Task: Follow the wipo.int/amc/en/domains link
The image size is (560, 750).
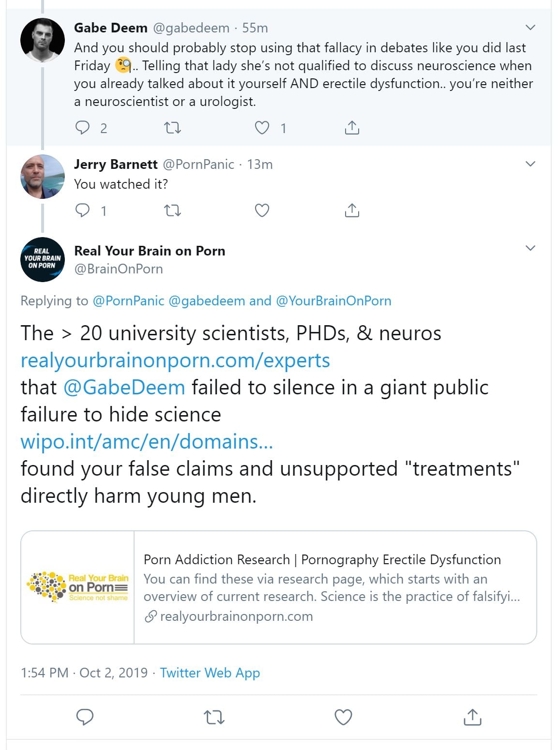Action: click(x=147, y=442)
